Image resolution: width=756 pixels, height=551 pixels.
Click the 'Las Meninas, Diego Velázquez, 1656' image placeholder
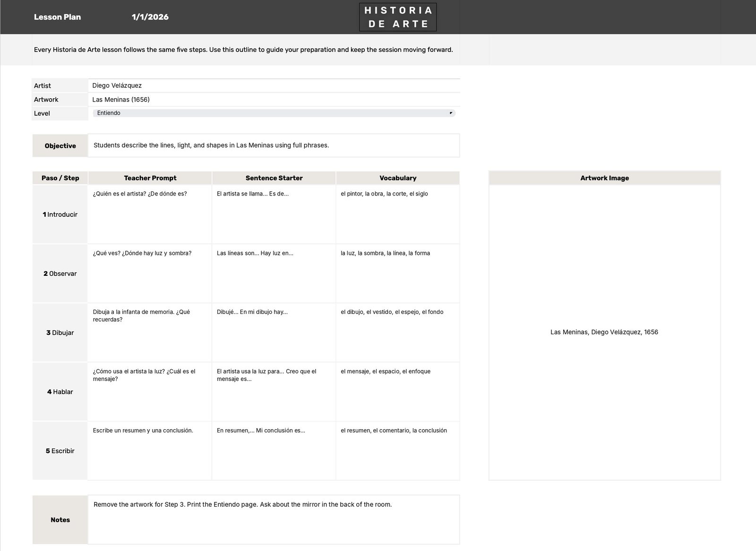[x=604, y=332]
